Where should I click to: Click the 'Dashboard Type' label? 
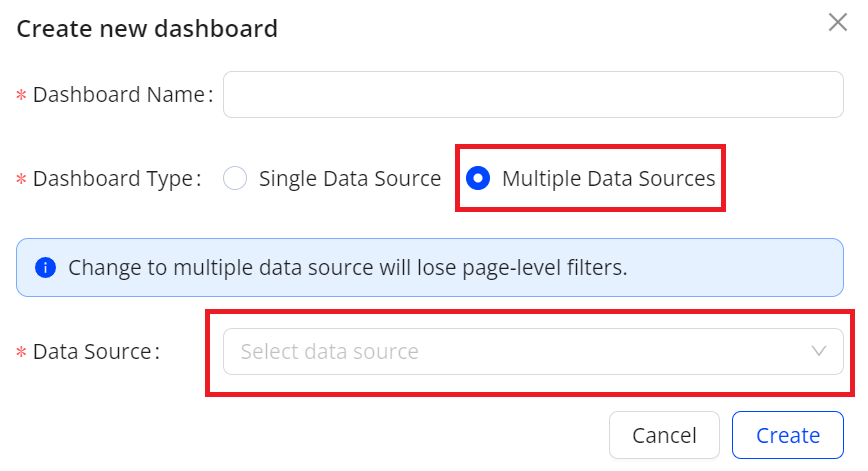tap(113, 179)
